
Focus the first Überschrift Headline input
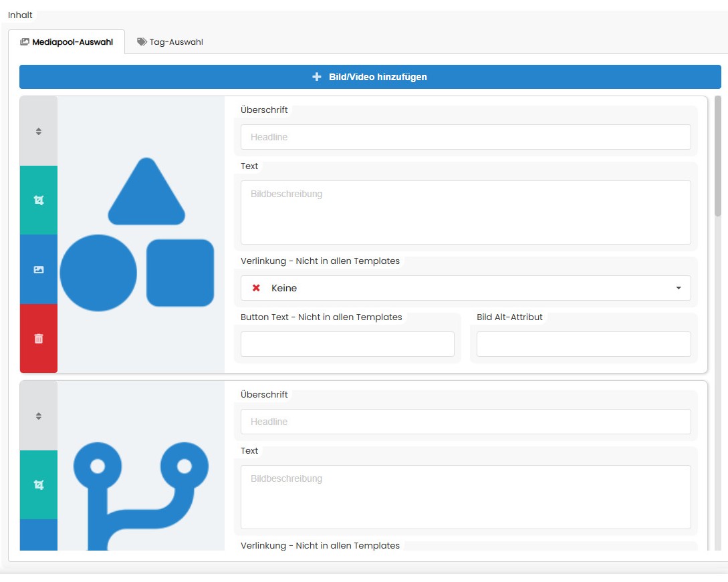pyautogui.click(x=465, y=137)
